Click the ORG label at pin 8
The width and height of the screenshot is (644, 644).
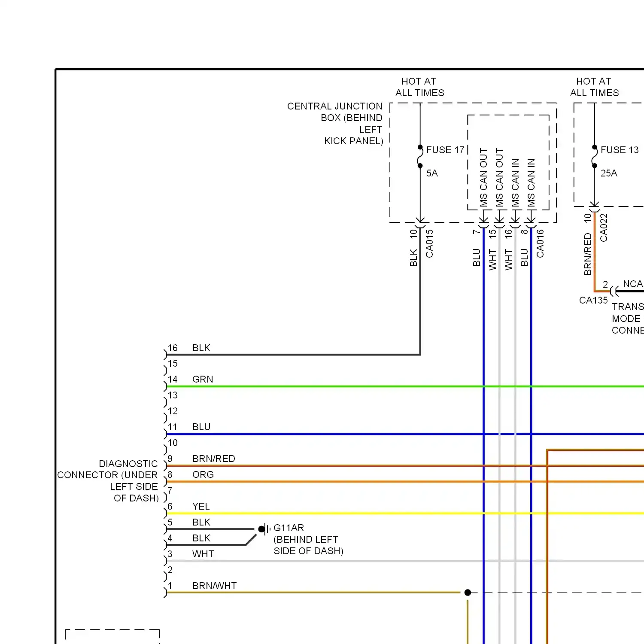pyautogui.click(x=203, y=474)
